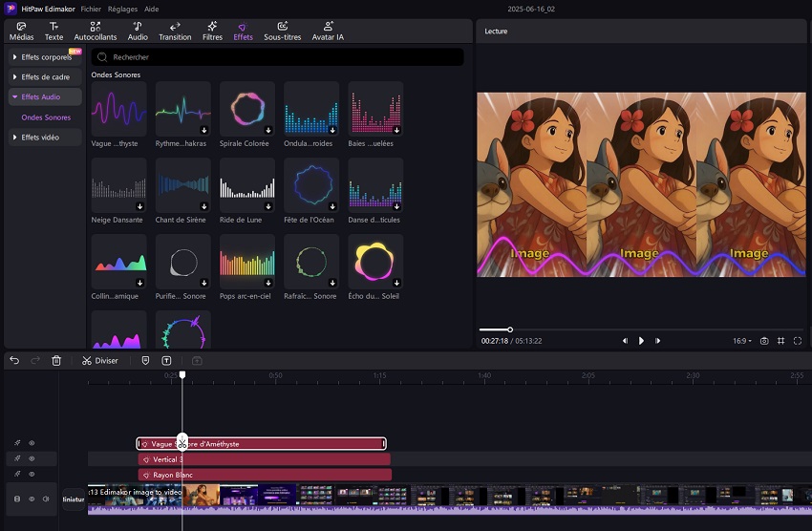Click the scissors split icon on playhead
The width and height of the screenshot is (812, 531).
point(182,442)
